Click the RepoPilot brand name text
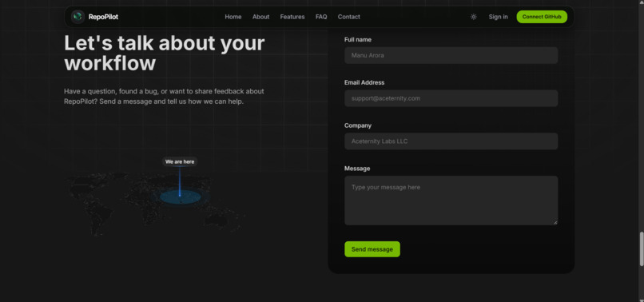The height and width of the screenshot is (302, 644). (x=103, y=17)
